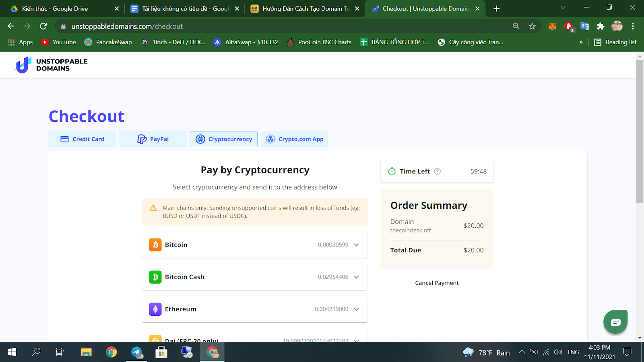
Task: Close the Hướng Dẫn Cách Tạo Domain tab
Action: [x=357, y=8]
